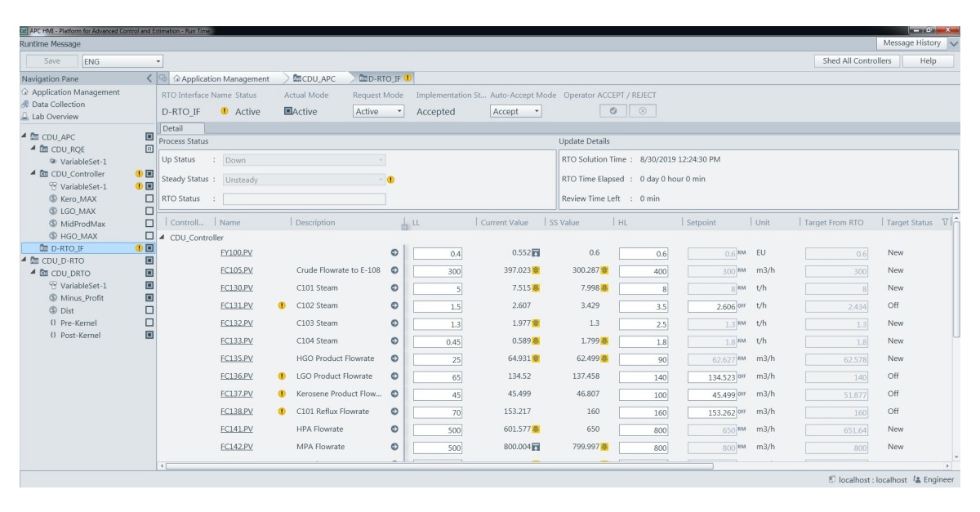This screenshot has width=980, height=512.
Task: Open the FC133.PV variable link
Action: (237, 341)
